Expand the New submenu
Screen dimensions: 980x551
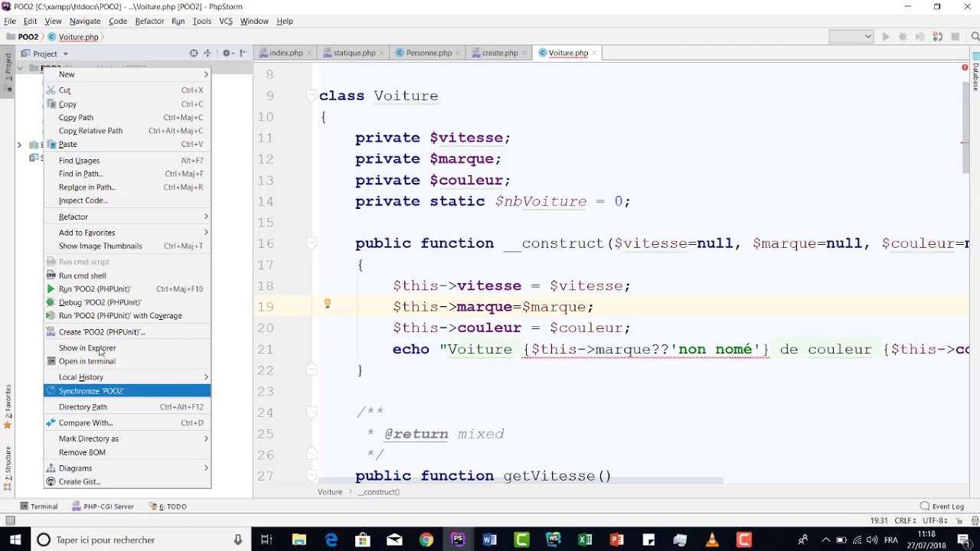(x=127, y=74)
